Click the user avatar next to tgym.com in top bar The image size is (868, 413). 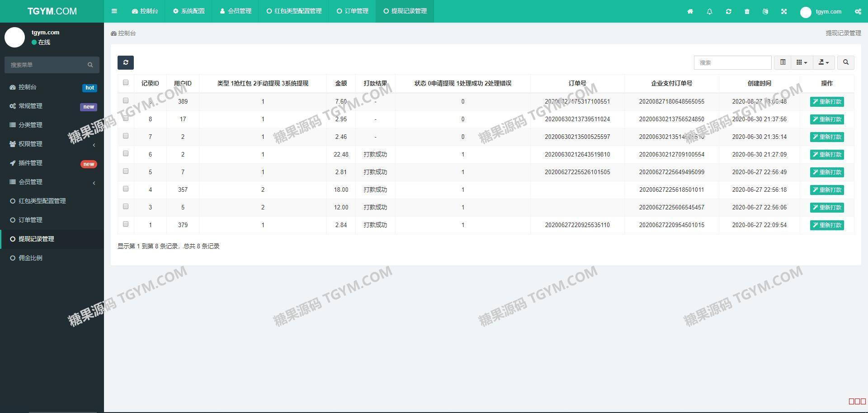806,12
